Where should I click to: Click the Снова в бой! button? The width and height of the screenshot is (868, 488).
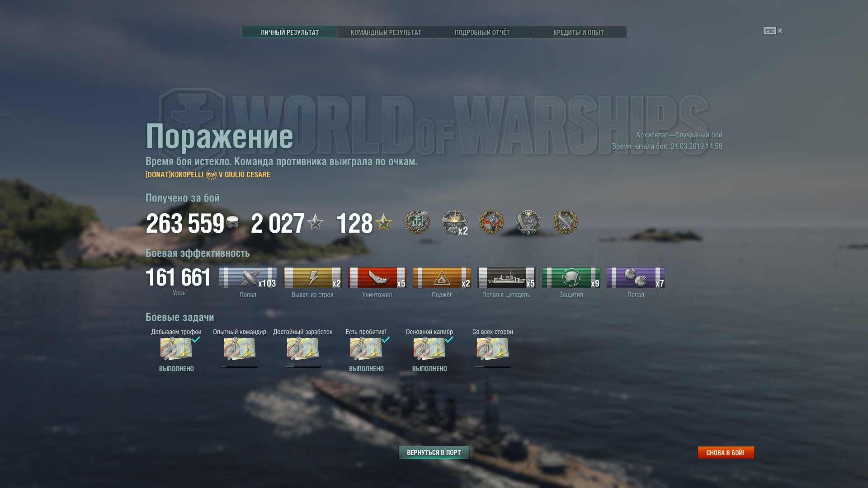(726, 452)
